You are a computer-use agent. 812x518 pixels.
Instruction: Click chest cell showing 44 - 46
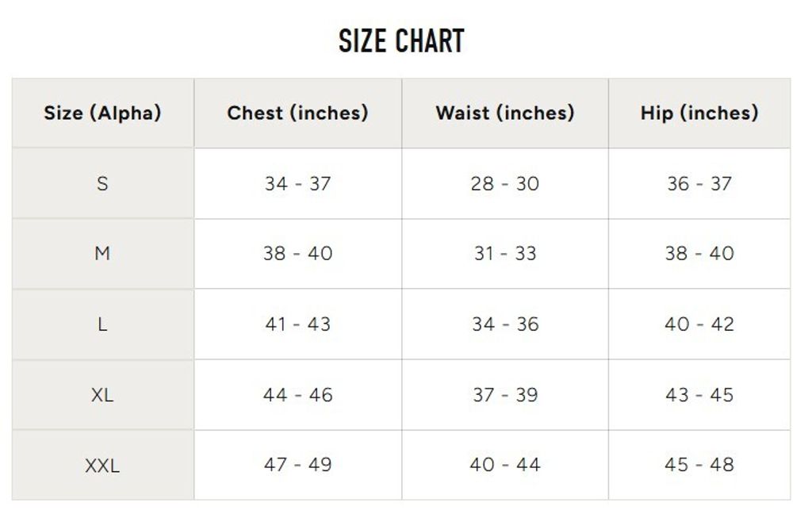tap(297, 394)
